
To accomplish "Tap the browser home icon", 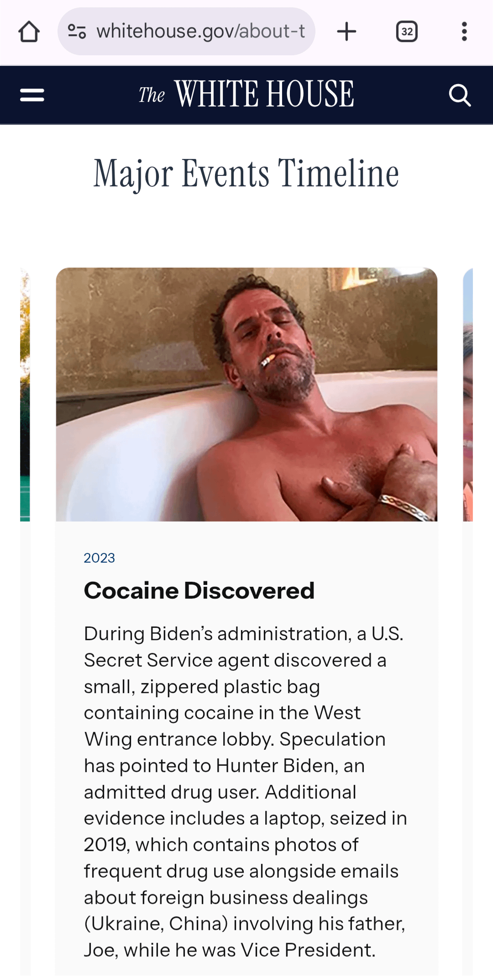I will [29, 32].
